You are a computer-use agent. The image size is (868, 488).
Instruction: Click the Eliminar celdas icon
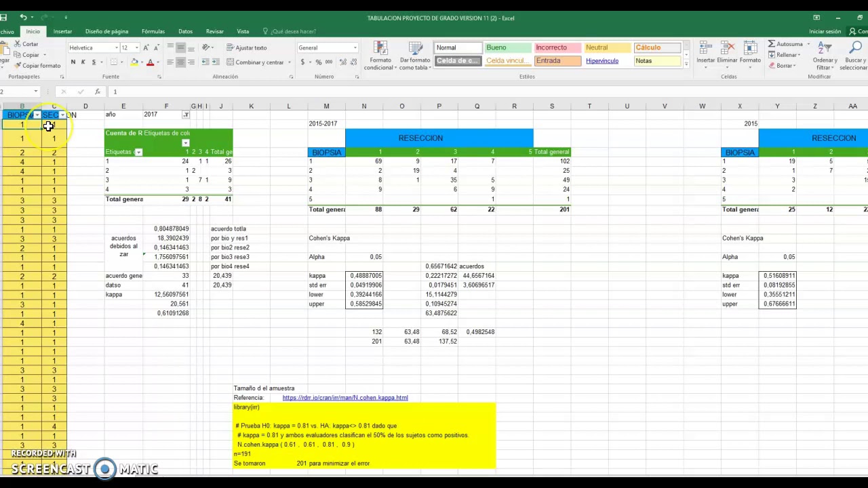tap(728, 48)
